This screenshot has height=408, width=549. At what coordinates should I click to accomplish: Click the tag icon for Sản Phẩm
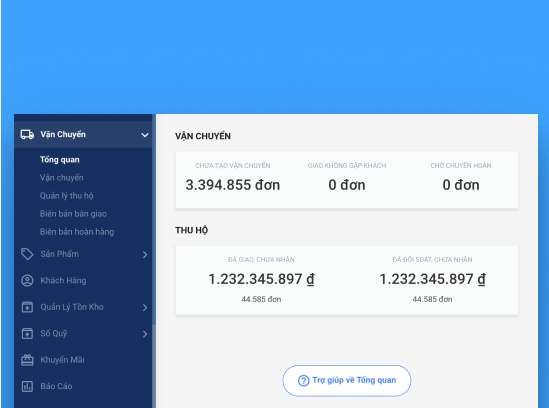27,254
